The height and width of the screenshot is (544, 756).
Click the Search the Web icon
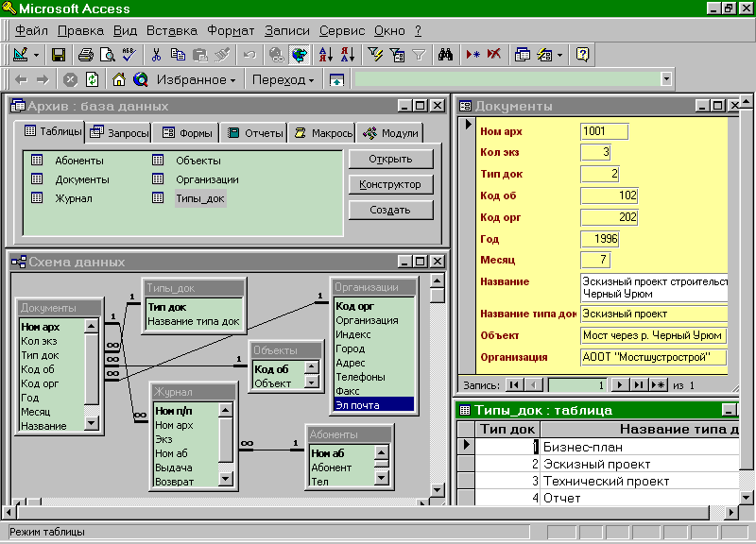141,79
